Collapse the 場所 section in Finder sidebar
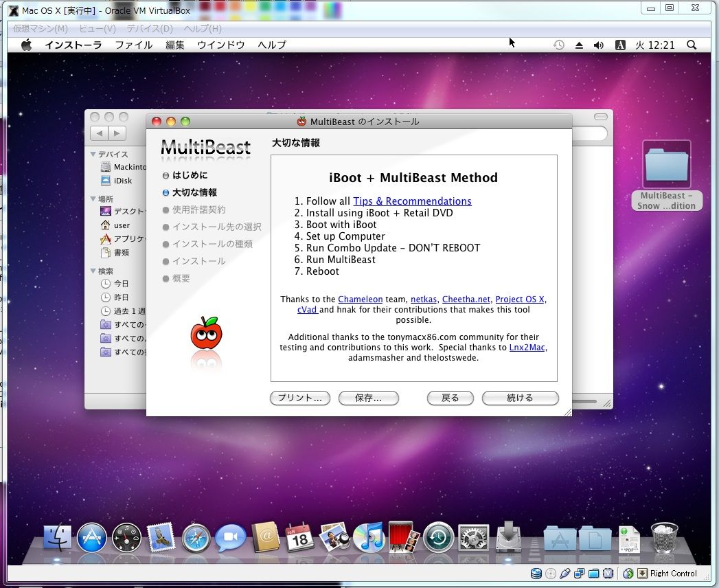This screenshot has width=719, height=588. coord(93,199)
